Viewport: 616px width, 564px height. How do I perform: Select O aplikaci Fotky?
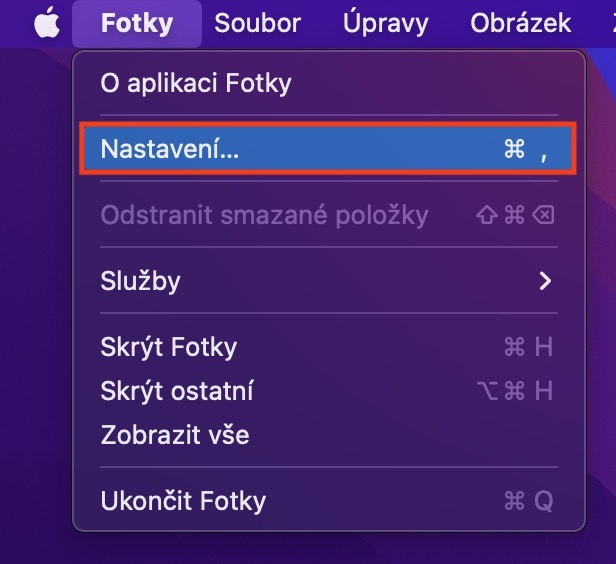tap(196, 83)
